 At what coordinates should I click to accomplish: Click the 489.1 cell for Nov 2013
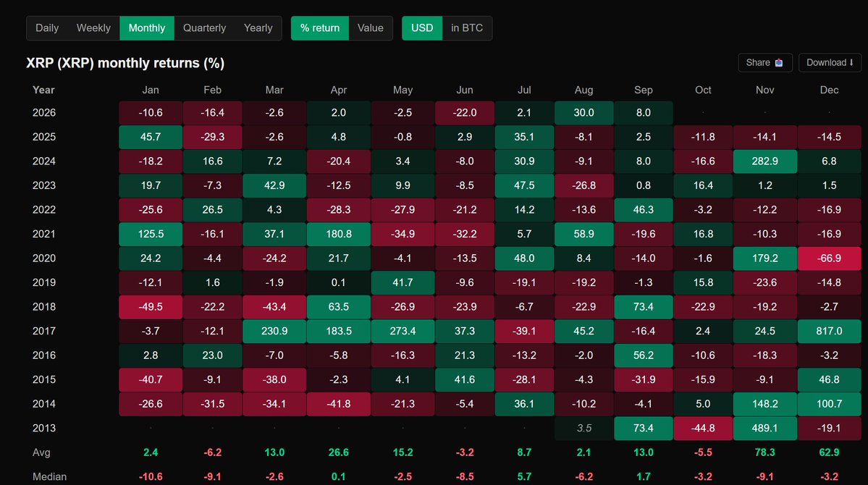tap(765, 428)
